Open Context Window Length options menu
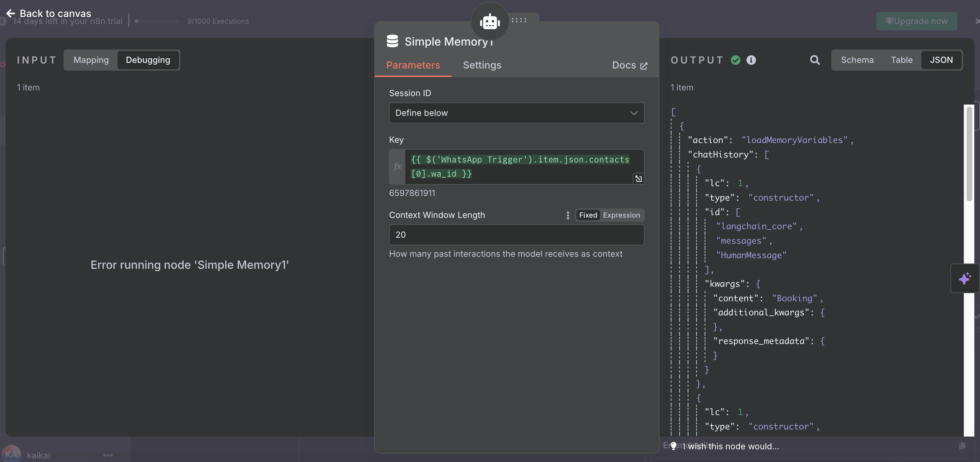980x462 pixels. pos(568,215)
